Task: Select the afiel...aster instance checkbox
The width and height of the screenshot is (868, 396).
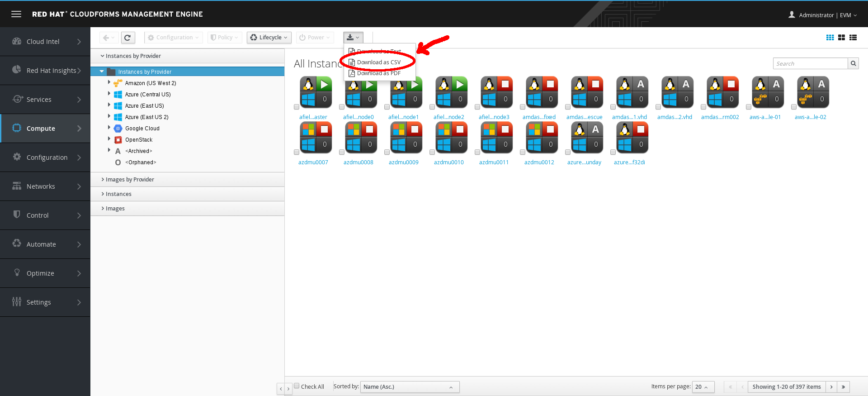Action: point(297,107)
